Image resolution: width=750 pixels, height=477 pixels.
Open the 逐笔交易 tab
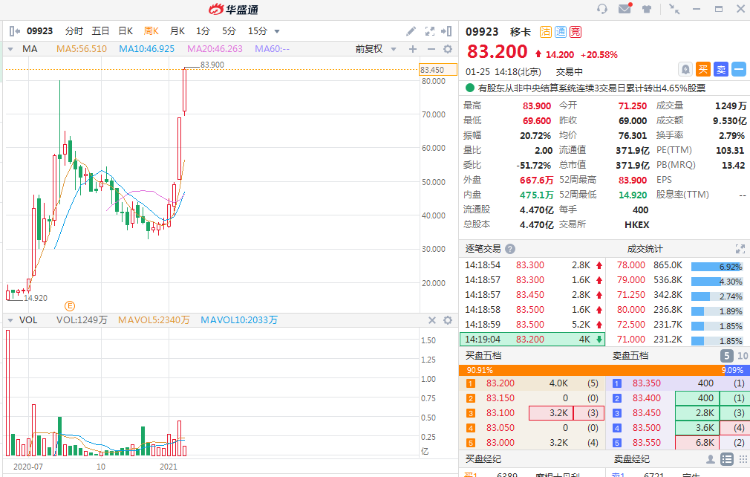tap(483, 249)
